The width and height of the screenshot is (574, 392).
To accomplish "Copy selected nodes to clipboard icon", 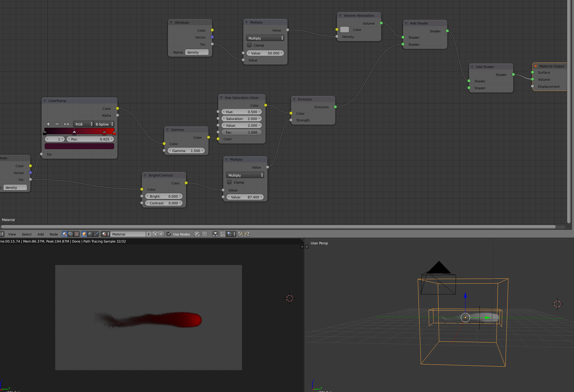I will pos(241,234).
